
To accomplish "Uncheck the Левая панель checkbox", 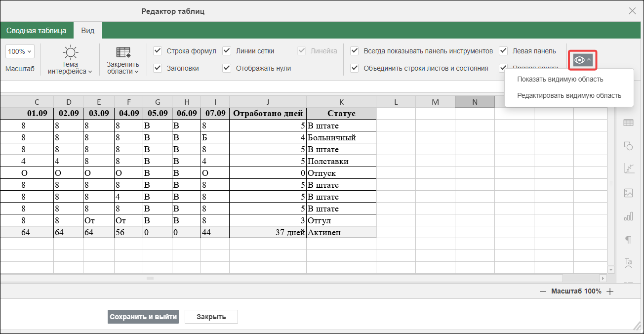I will pos(503,51).
